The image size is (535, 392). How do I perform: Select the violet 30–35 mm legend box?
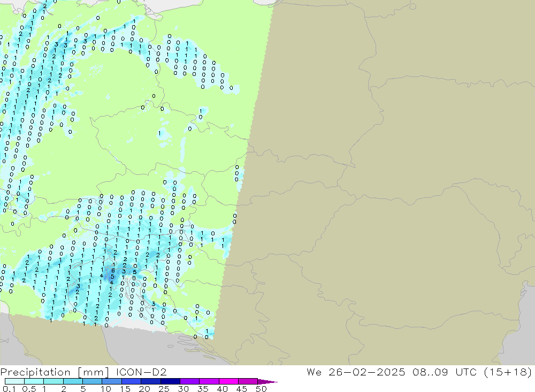click(190, 381)
